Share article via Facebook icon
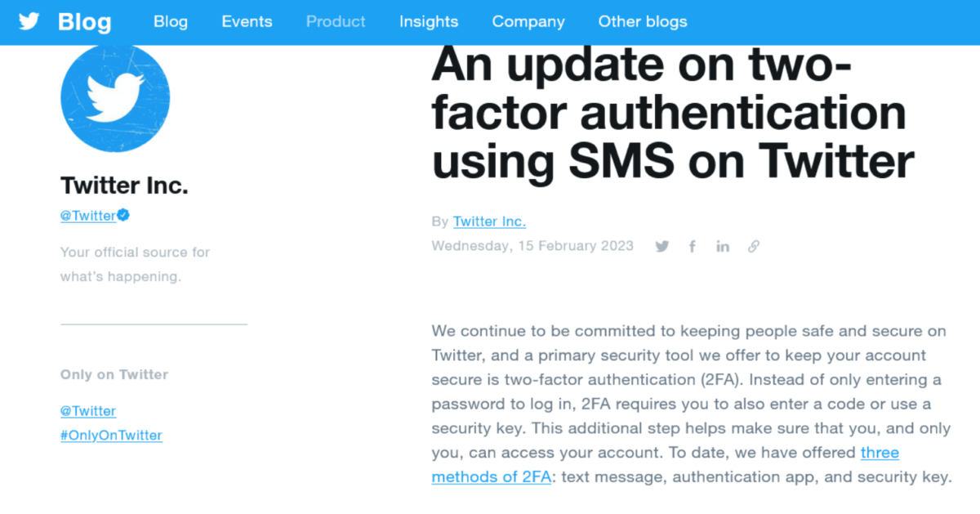Screen dimensions: 980x514 693,246
